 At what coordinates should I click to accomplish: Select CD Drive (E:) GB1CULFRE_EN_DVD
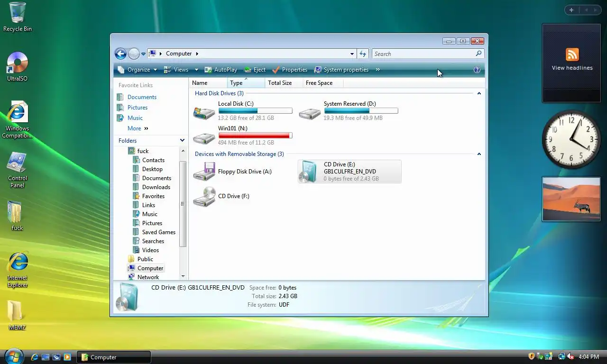click(349, 172)
